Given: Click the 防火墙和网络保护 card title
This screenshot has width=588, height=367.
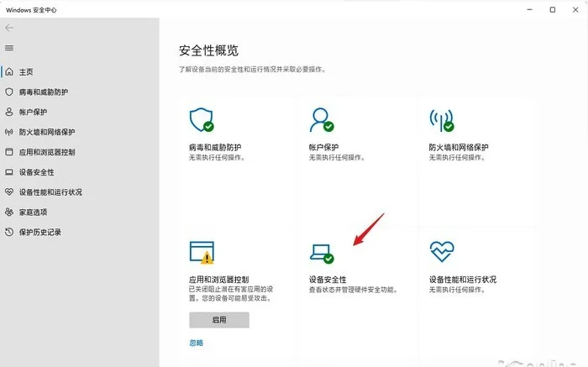Looking at the screenshot, I should coord(459,147).
